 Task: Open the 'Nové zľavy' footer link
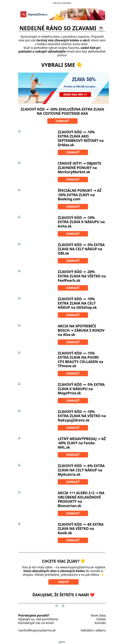click(x=98, y=615)
